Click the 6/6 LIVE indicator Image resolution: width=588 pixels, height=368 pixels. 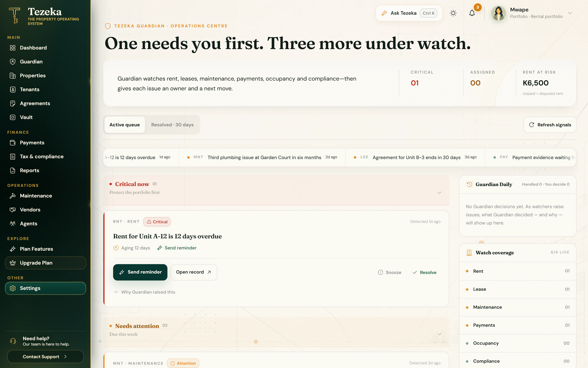pyautogui.click(x=560, y=252)
